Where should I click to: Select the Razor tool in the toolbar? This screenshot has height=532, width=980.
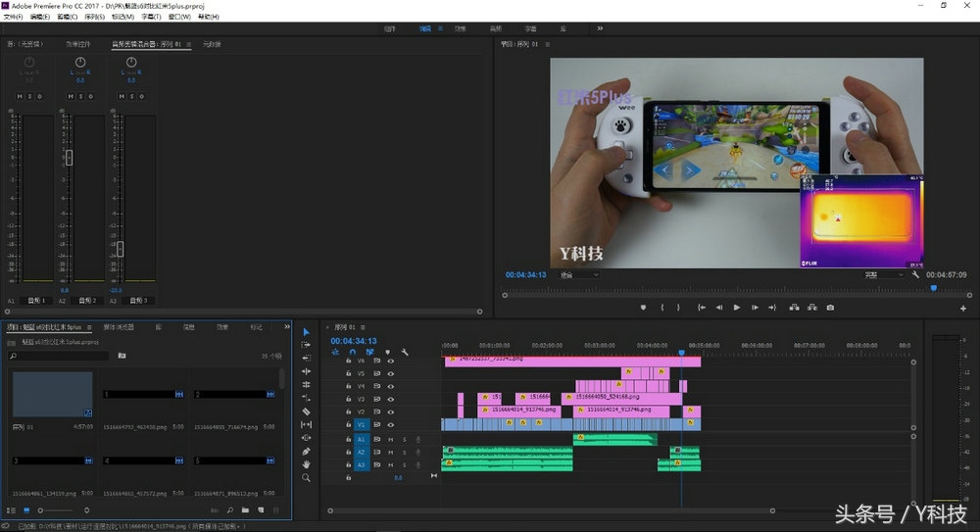pyautogui.click(x=306, y=411)
